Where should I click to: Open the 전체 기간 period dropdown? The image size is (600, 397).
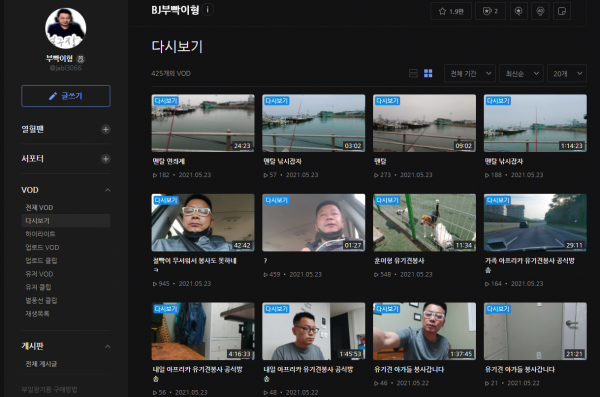[470, 73]
